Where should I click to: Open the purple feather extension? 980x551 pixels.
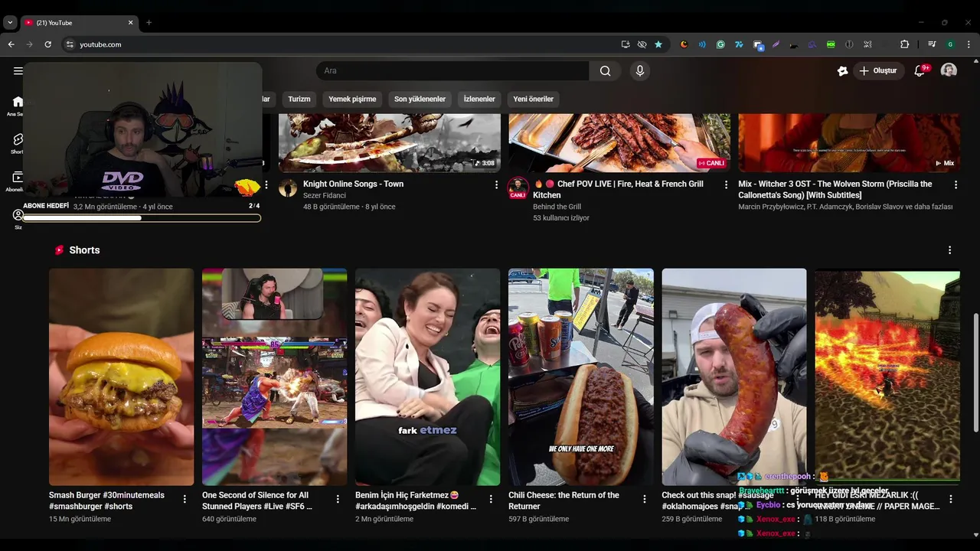(776, 44)
